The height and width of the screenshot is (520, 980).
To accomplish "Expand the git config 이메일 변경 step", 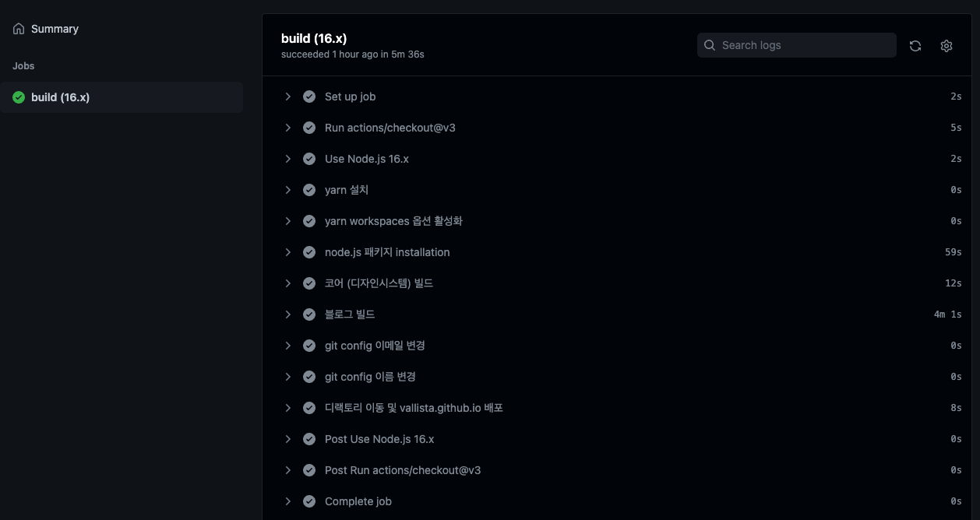I will click(x=288, y=346).
